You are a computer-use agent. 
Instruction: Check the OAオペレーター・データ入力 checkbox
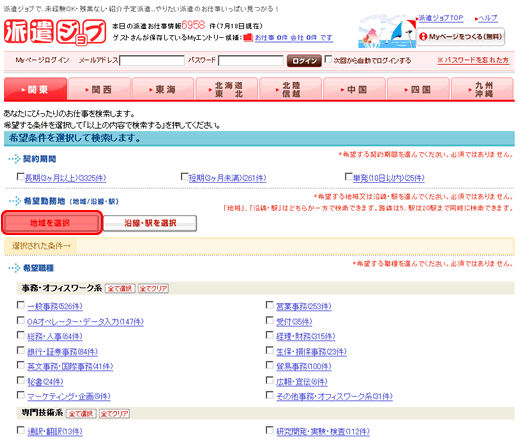pyautogui.click(x=21, y=320)
